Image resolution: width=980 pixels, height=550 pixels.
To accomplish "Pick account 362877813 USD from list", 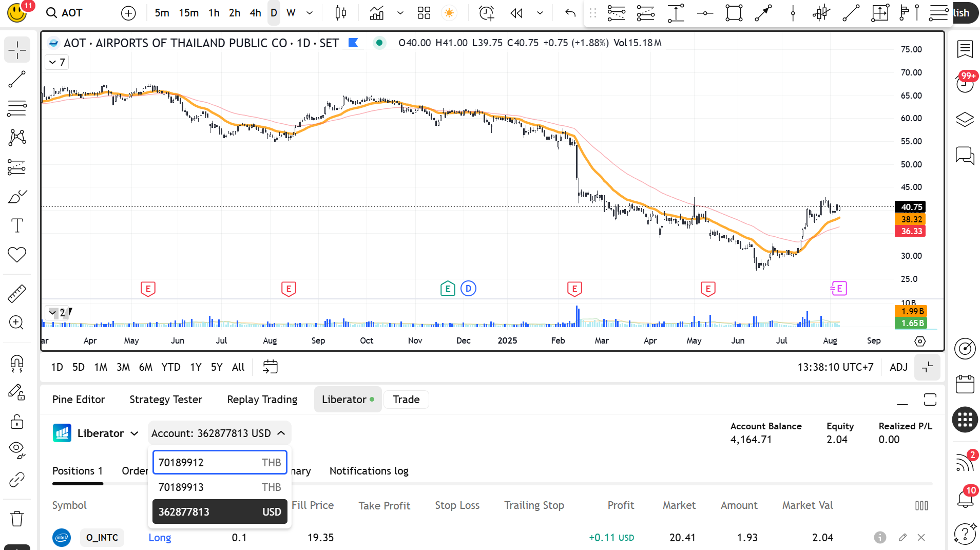I will (x=220, y=511).
